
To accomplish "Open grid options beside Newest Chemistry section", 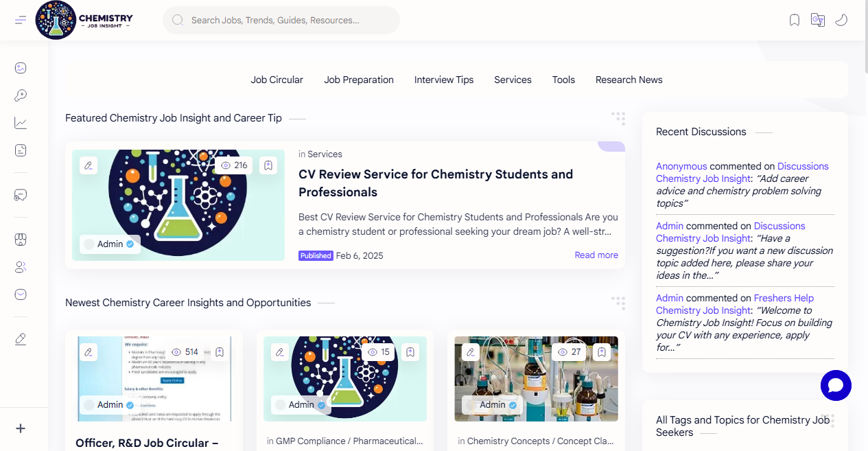I will point(618,303).
